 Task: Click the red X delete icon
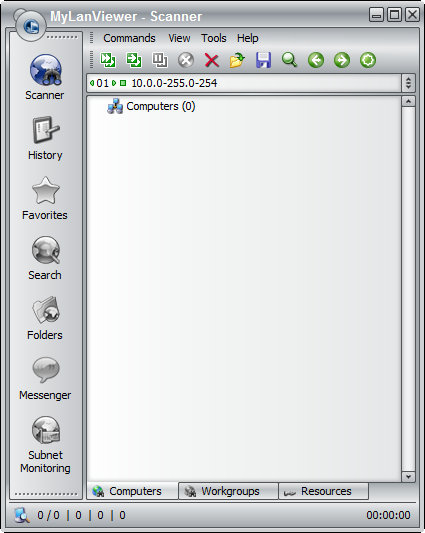pyautogui.click(x=211, y=61)
